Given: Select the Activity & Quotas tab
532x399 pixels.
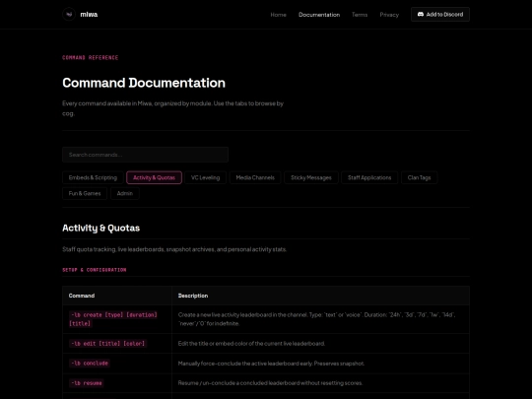Looking at the screenshot, I should pos(154,177).
